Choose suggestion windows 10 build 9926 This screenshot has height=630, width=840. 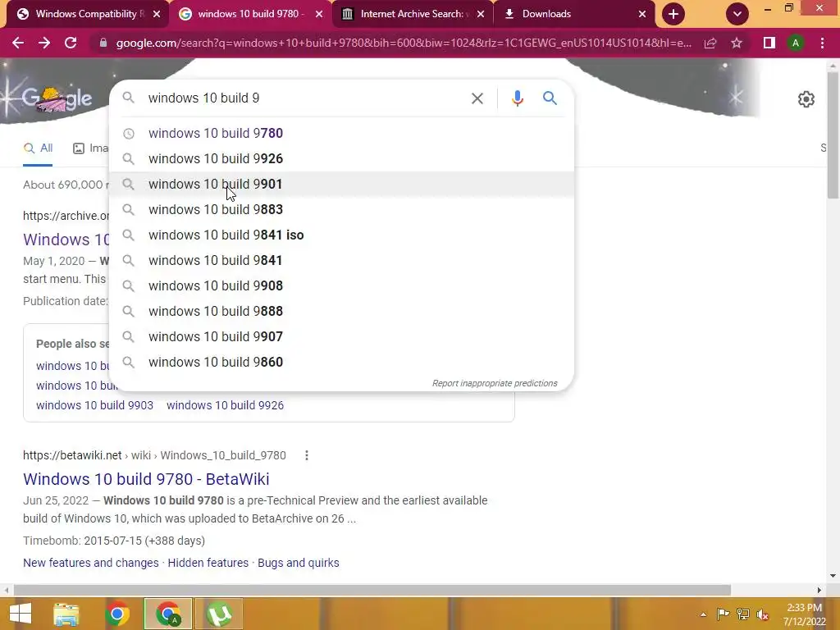[341, 158]
